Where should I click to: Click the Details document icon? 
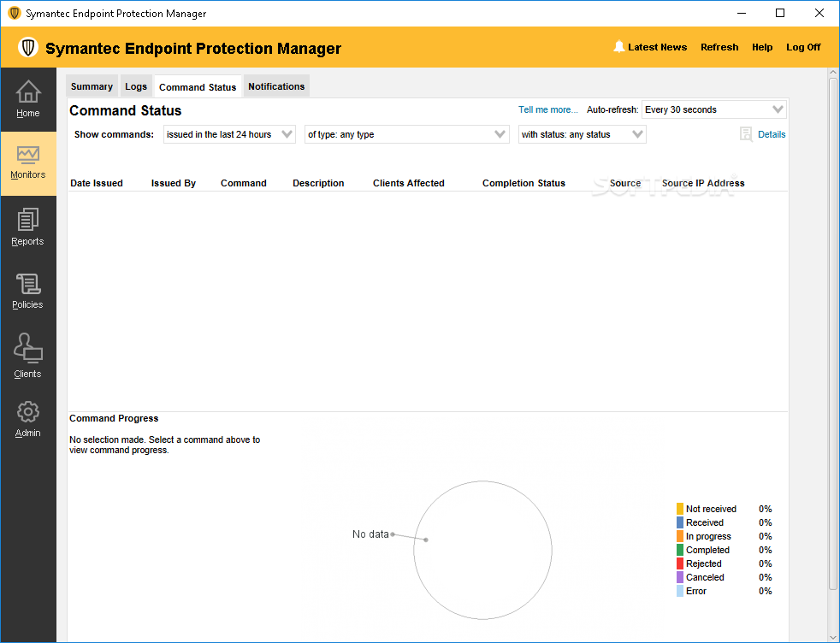(746, 134)
